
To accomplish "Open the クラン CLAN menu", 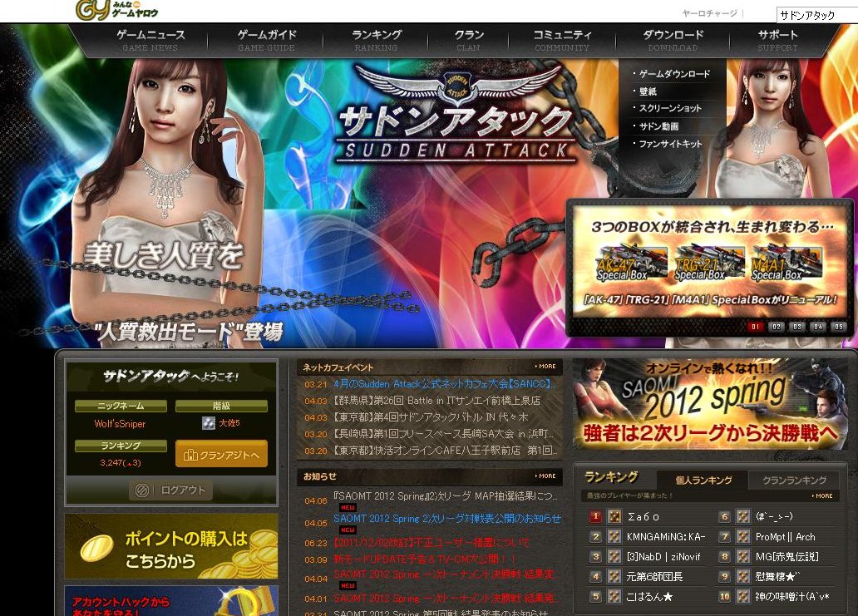I will pos(469,41).
